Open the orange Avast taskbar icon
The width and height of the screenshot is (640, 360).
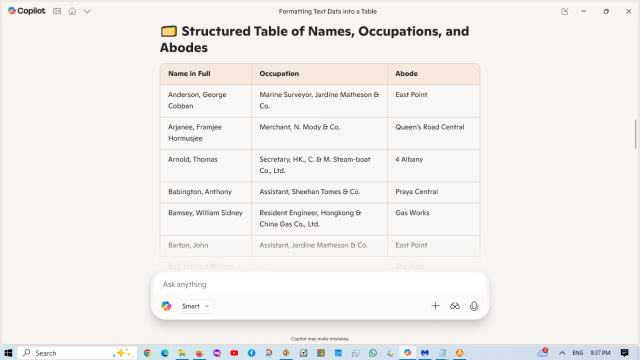point(460,353)
